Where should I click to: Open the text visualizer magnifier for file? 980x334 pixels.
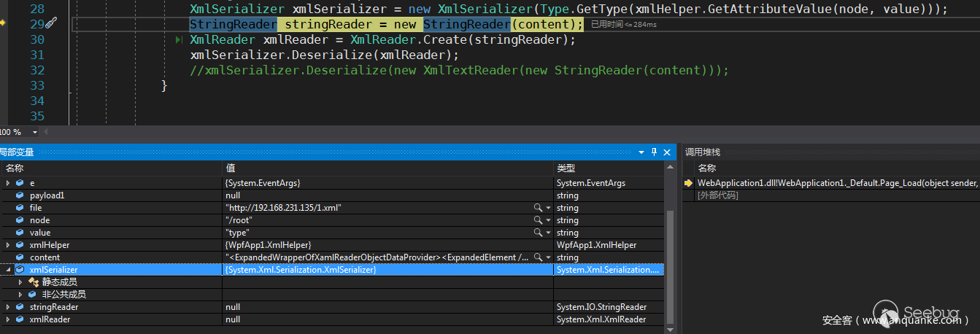pyautogui.click(x=538, y=208)
